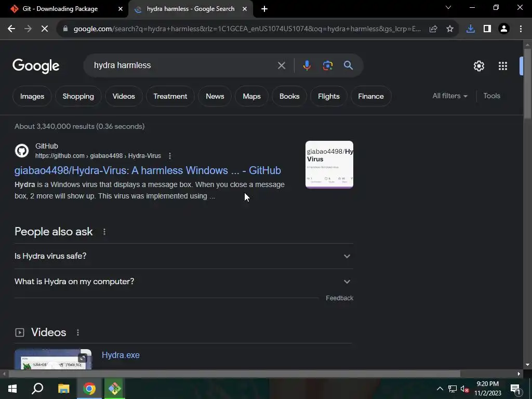
Task: Select the address bar URL
Action: pos(247,29)
